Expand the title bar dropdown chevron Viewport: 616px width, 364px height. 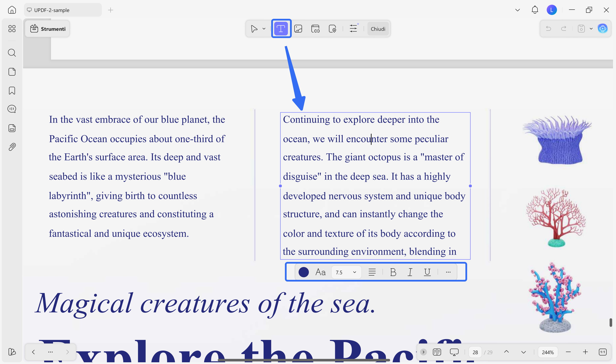click(x=518, y=10)
